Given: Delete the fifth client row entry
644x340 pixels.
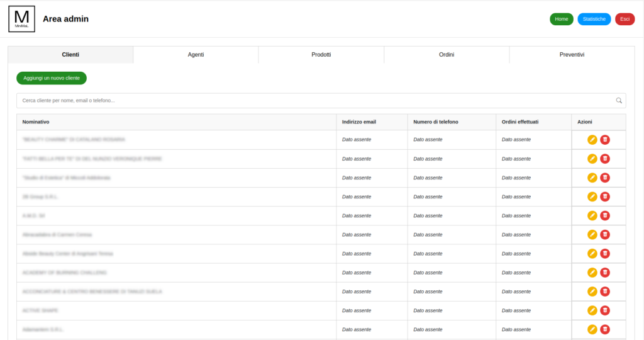Looking at the screenshot, I should tap(605, 215).
